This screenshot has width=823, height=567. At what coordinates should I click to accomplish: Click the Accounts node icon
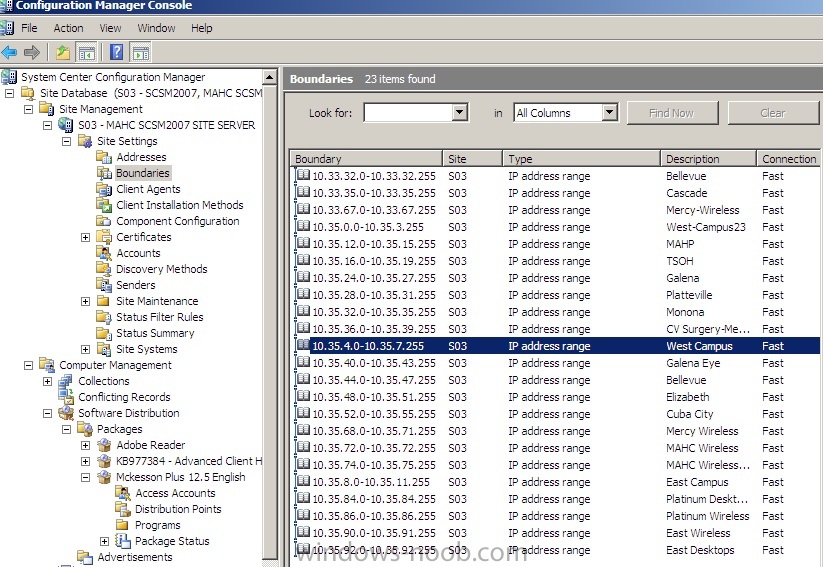(x=104, y=253)
